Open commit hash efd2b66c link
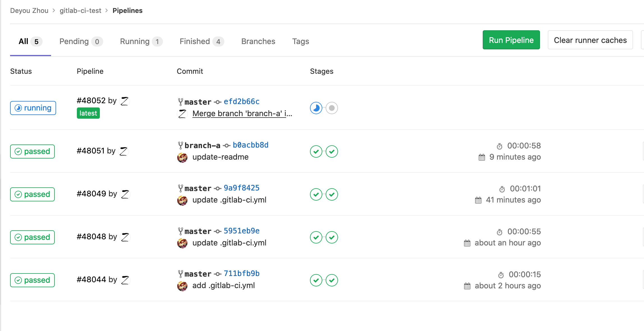Viewport: 644px width, 331px height. pyautogui.click(x=242, y=102)
